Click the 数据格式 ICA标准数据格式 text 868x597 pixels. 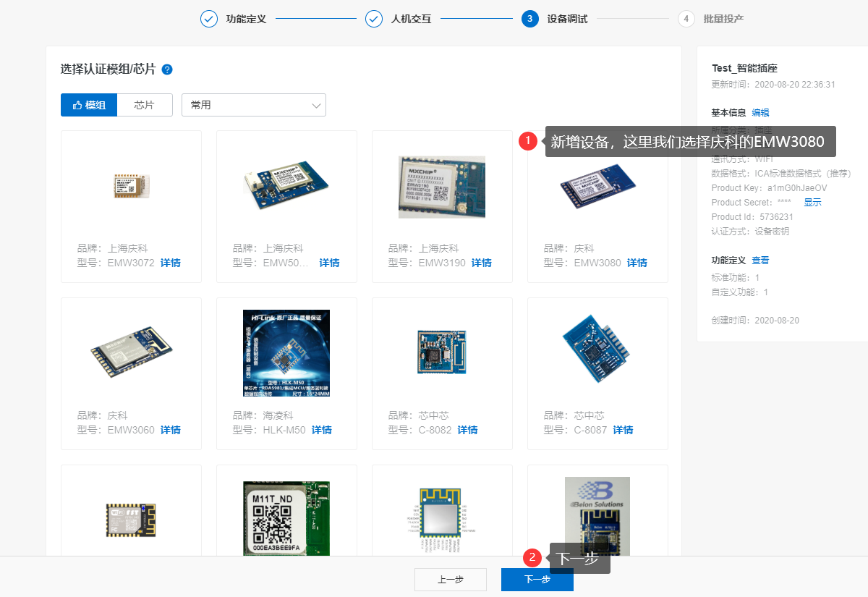[782, 174]
